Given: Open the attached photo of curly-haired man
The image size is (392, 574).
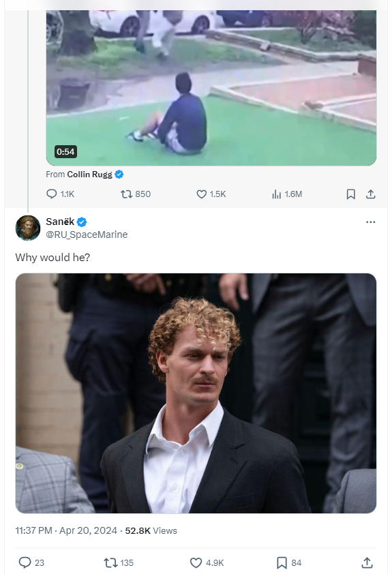Looking at the screenshot, I should (x=196, y=393).
